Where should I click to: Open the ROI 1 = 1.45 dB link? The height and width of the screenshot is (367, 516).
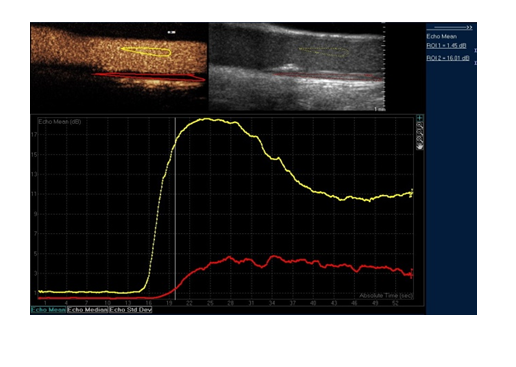(x=446, y=46)
